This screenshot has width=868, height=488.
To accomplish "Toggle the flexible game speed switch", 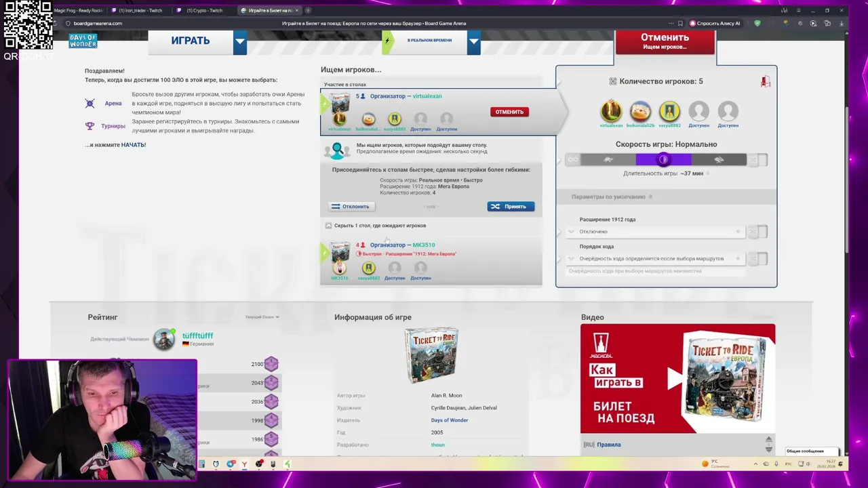I will point(758,160).
